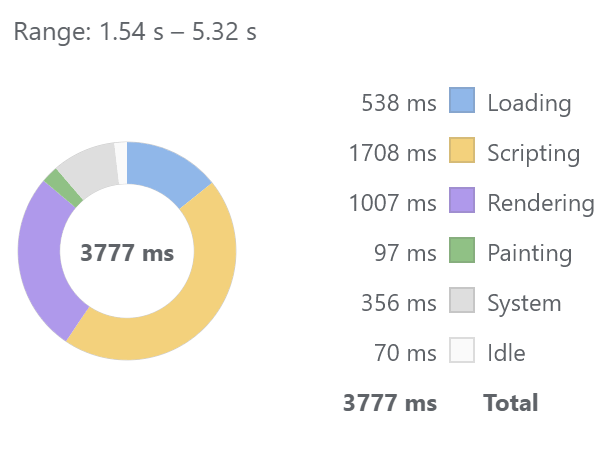Click the Range 1.54 s – 5.32 s text
614x450 pixels.
135,32
